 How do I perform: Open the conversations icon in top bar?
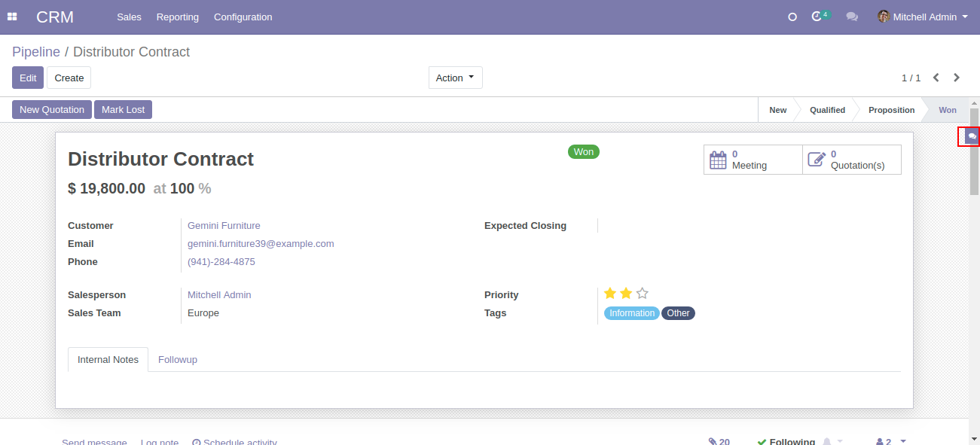click(x=852, y=17)
